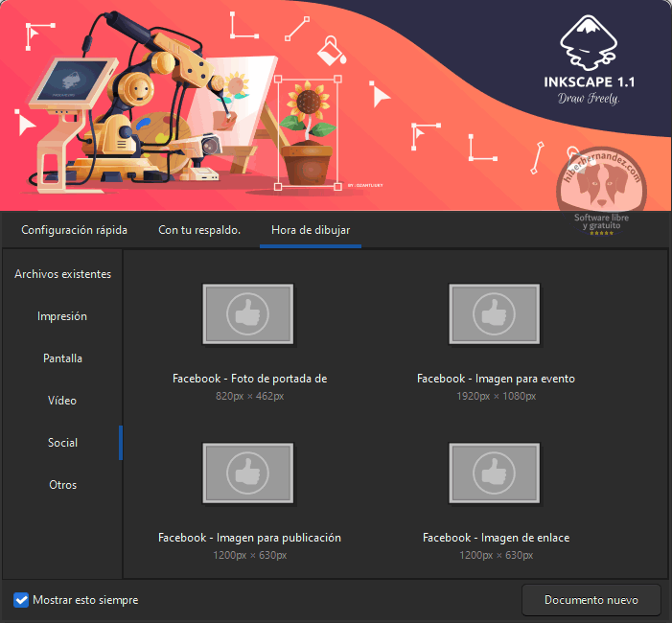
Task: Select the Vídeo template category
Action: pyautogui.click(x=62, y=401)
